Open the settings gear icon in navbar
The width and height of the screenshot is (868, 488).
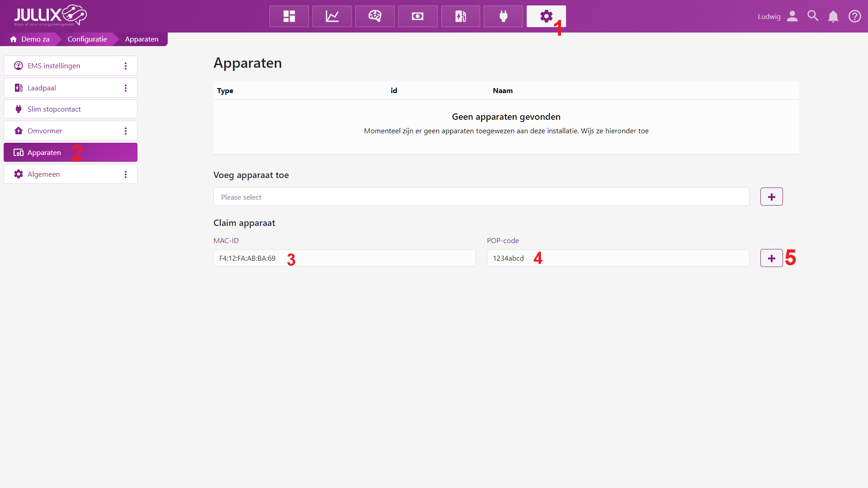click(x=546, y=16)
